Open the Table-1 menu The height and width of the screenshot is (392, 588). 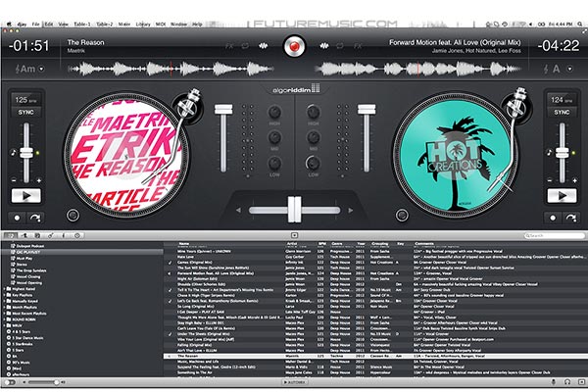(81, 24)
